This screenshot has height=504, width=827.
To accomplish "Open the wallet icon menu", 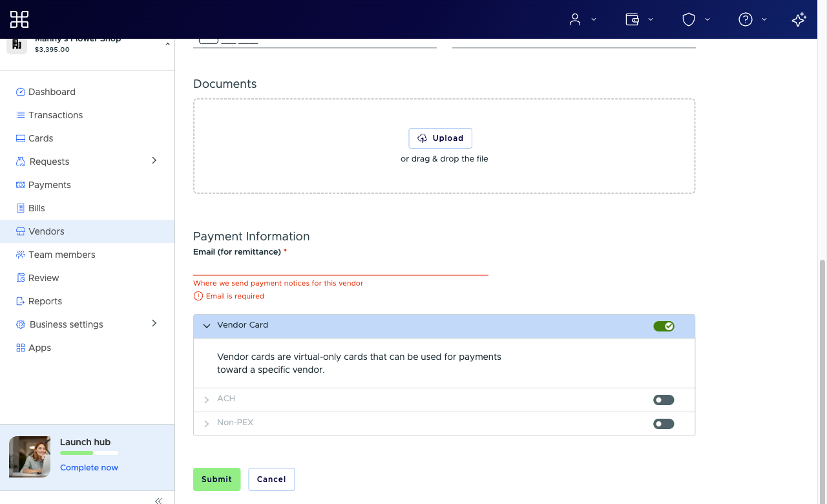I will click(x=632, y=19).
